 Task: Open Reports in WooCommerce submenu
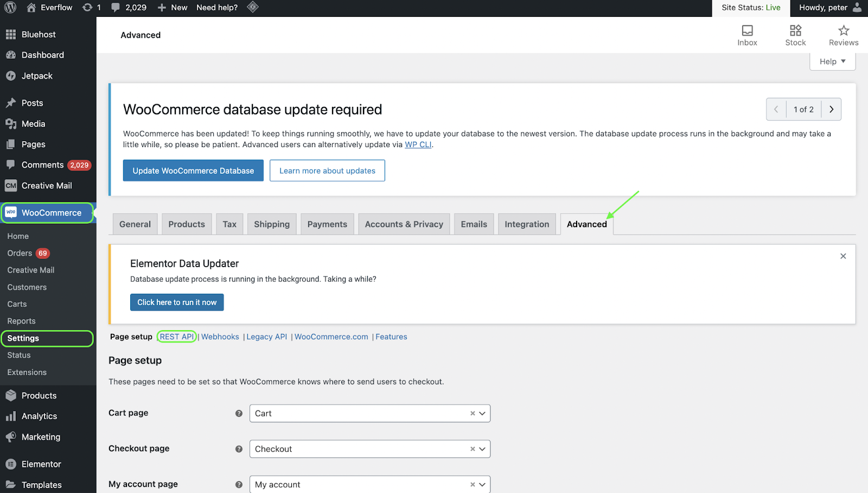click(21, 321)
